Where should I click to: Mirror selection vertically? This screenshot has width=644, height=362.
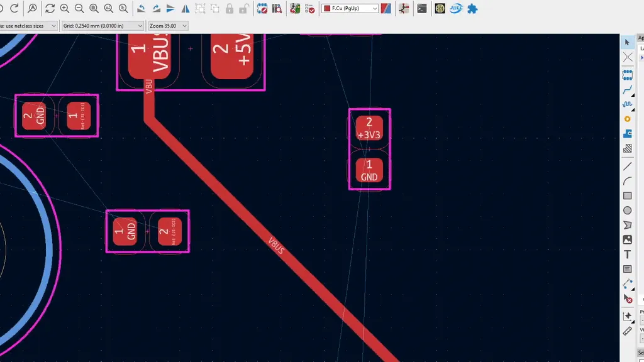pyautogui.click(x=171, y=8)
